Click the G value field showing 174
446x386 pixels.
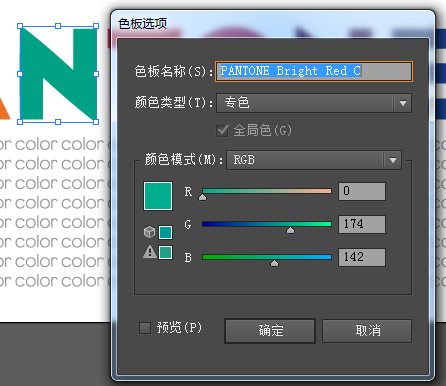point(362,224)
